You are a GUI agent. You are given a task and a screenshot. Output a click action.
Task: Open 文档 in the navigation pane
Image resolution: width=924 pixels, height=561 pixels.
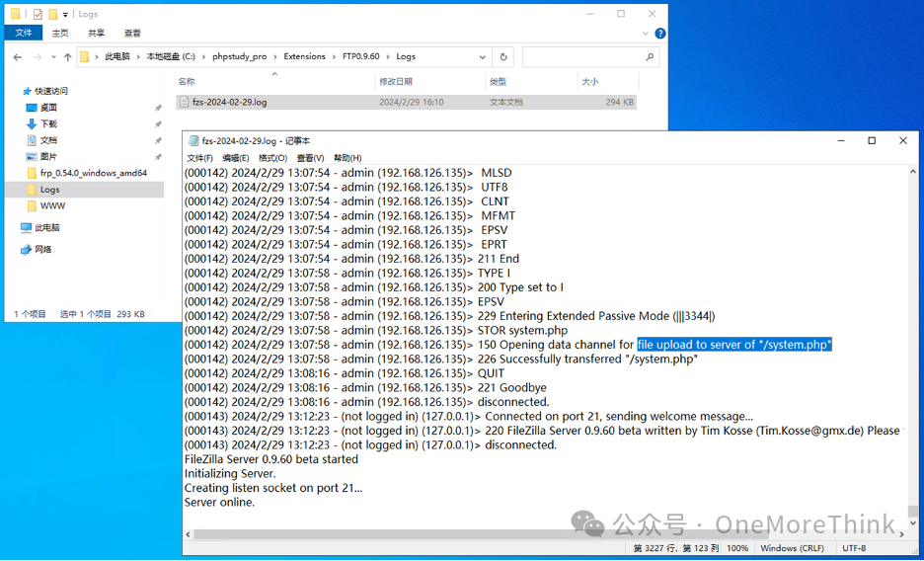coord(48,140)
